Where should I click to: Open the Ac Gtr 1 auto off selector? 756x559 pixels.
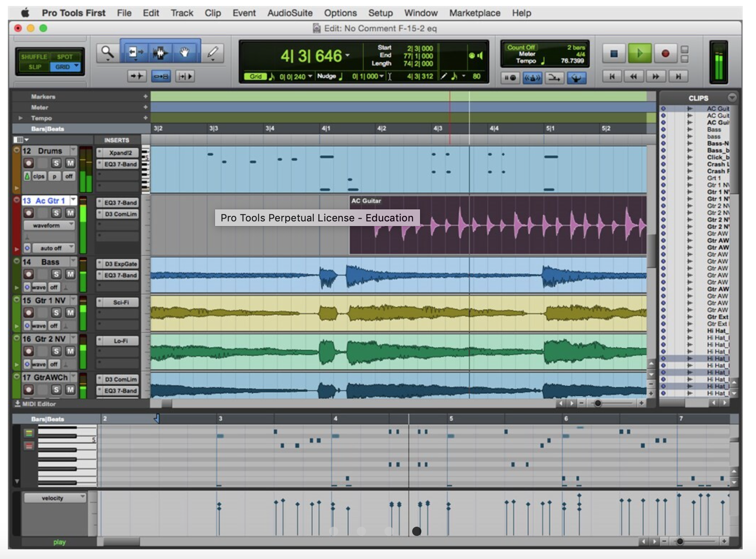pos(54,248)
